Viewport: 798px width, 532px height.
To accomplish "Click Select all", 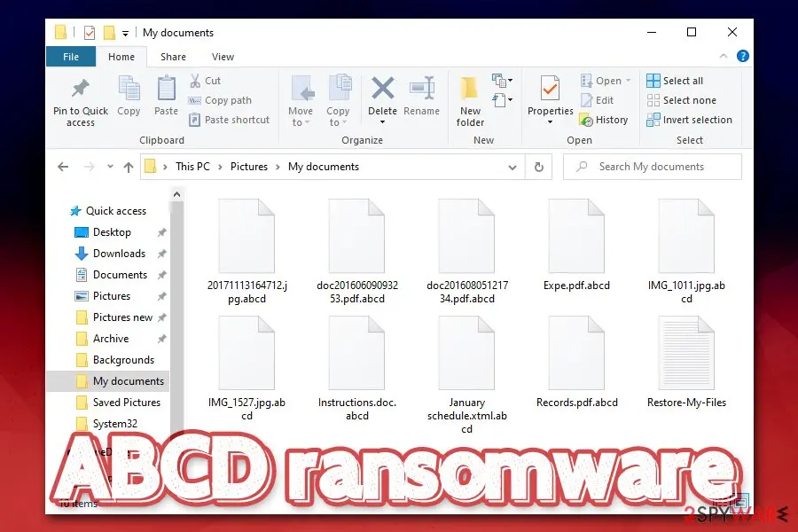I will 675,81.
